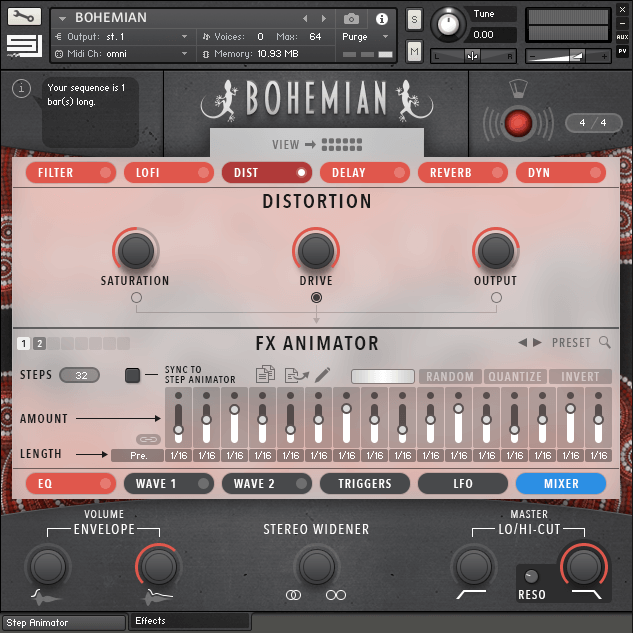Open the Output st.1 dropdown

(122, 37)
